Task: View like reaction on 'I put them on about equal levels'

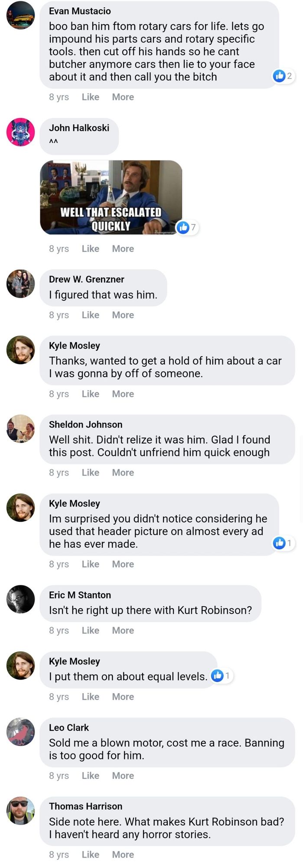Action: coord(222,676)
